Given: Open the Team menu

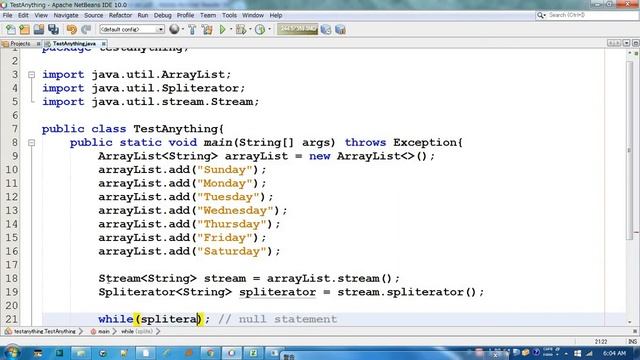Looking at the screenshot, I should point(208,15).
